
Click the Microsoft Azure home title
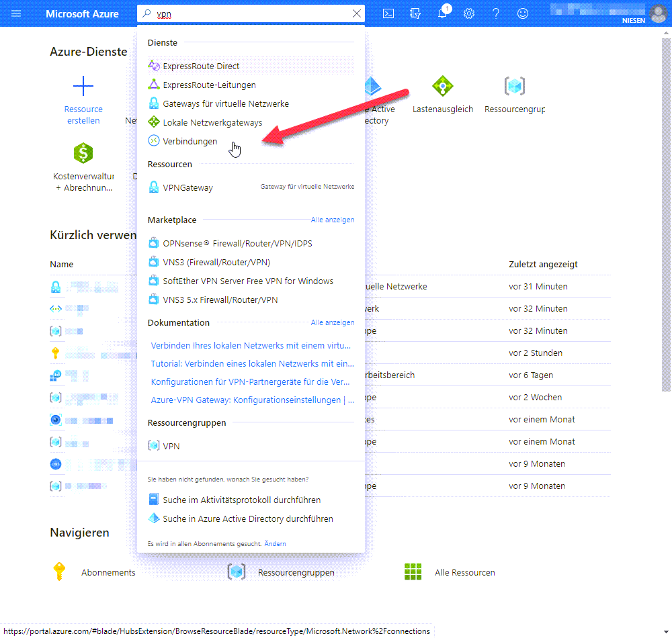coord(82,13)
